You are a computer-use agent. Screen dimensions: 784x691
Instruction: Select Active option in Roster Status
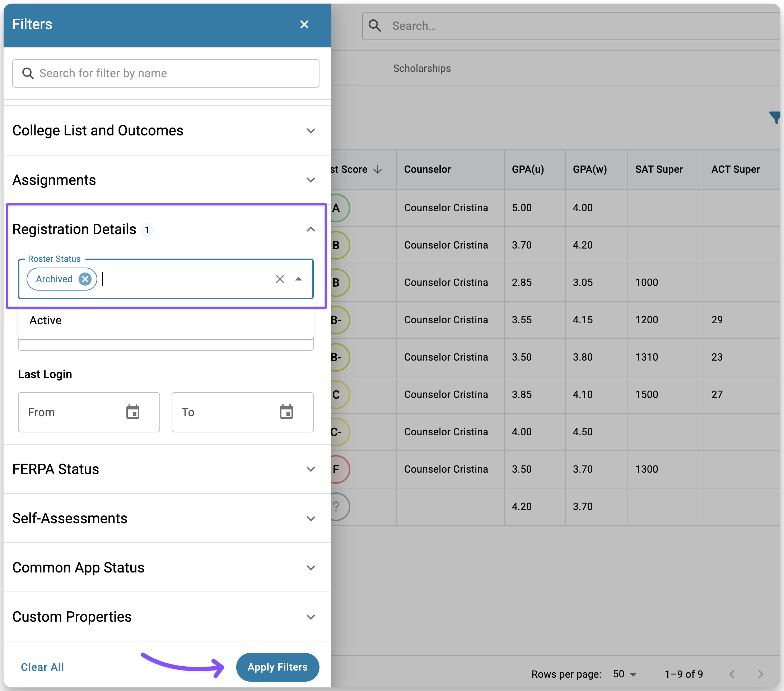[46, 320]
